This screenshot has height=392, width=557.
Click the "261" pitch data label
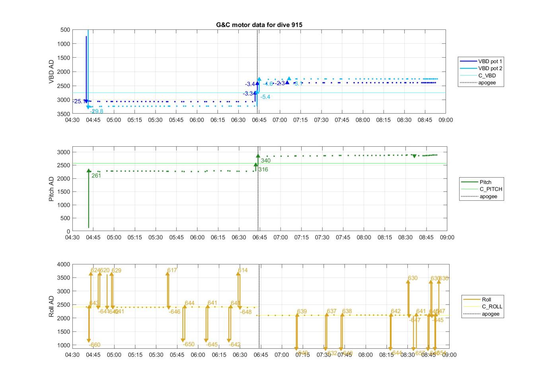pos(96,175)
